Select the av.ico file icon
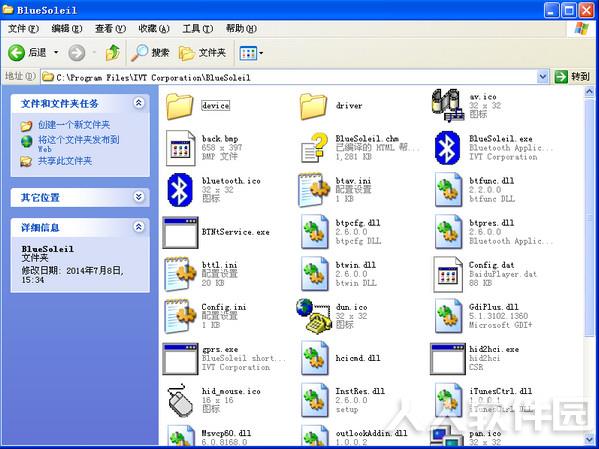The height and width of the screenshot is (449, 599). (x=448, y=105)
